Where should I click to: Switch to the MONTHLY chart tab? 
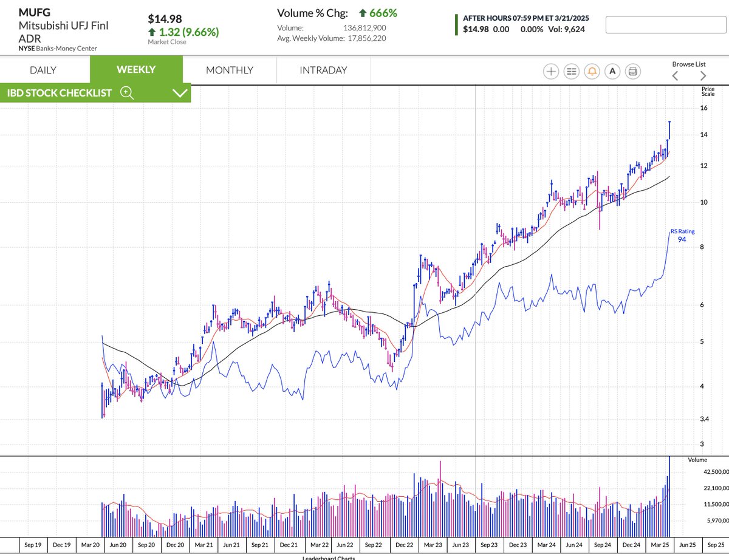[230, 70]
